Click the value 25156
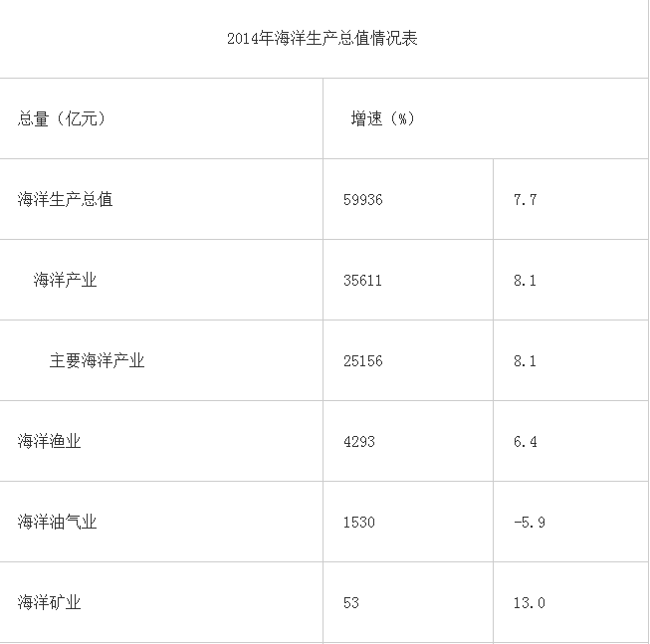 point(363,361)
